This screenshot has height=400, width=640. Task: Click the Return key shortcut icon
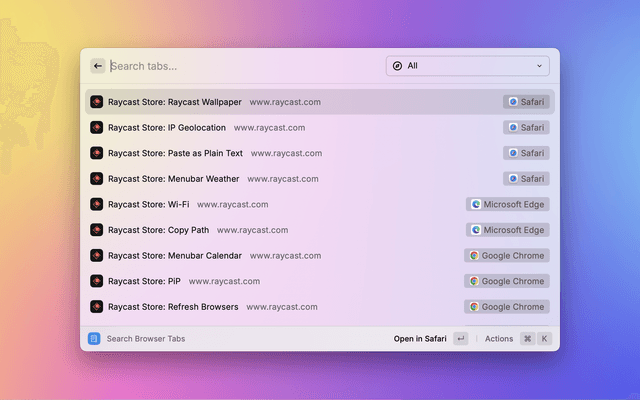pos(460,339)
